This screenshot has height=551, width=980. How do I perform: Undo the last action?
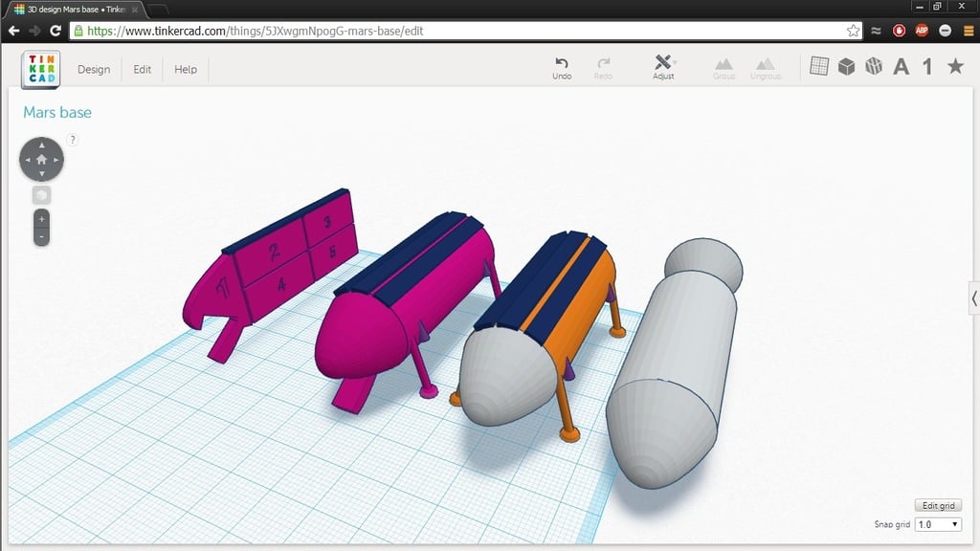point(561,68)
